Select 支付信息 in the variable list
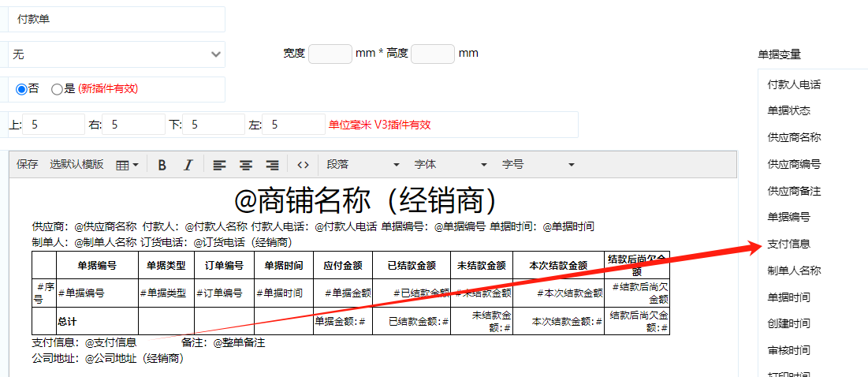Image resolution: width=868 pixels, height=377 pixels. [x=789, y=244]
